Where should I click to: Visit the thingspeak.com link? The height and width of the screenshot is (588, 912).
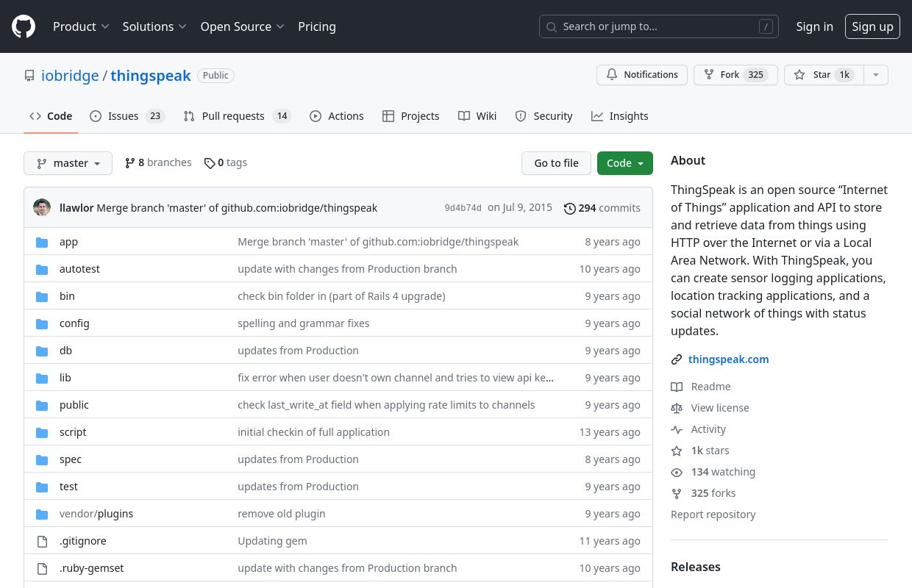coord(729,359)
